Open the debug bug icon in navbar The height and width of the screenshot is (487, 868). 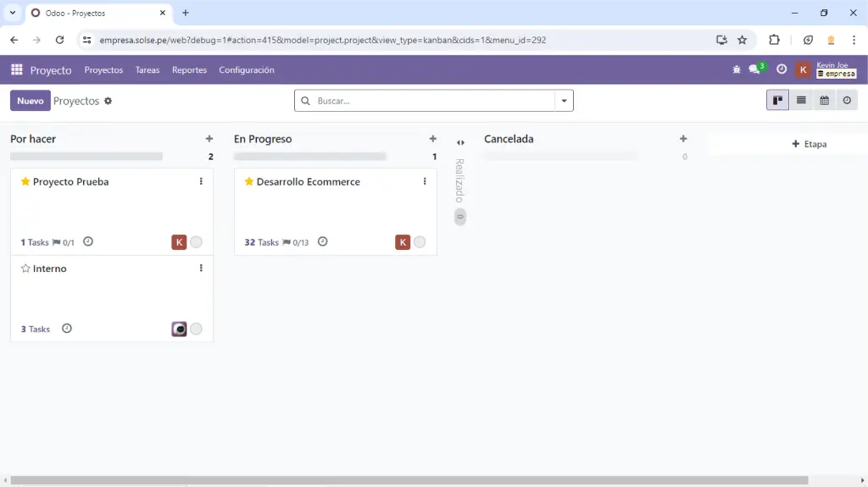tap(737, 70)
